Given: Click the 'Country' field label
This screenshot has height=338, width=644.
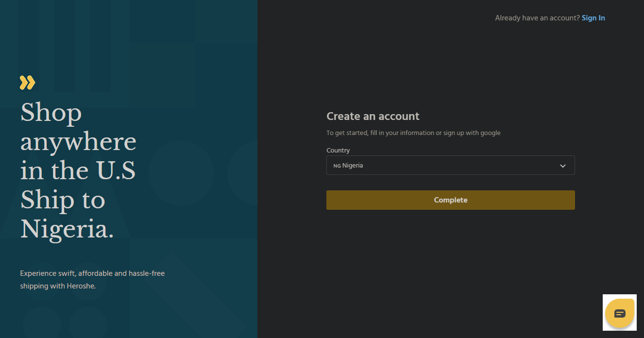Looking at the screenshot, I should 338,151.
